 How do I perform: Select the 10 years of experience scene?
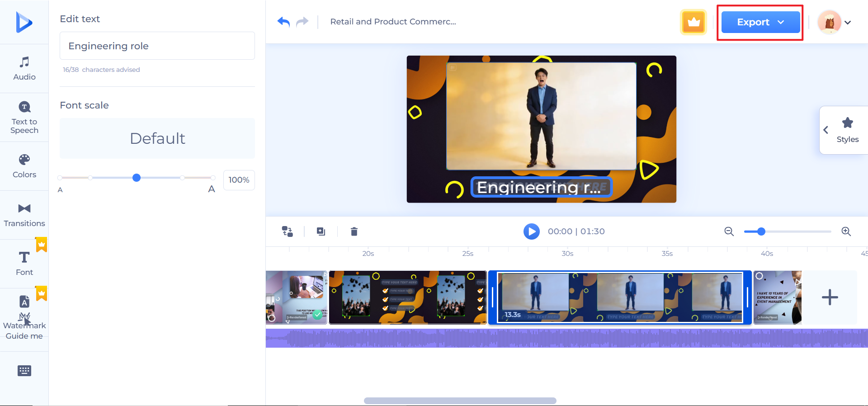(778, 297)
